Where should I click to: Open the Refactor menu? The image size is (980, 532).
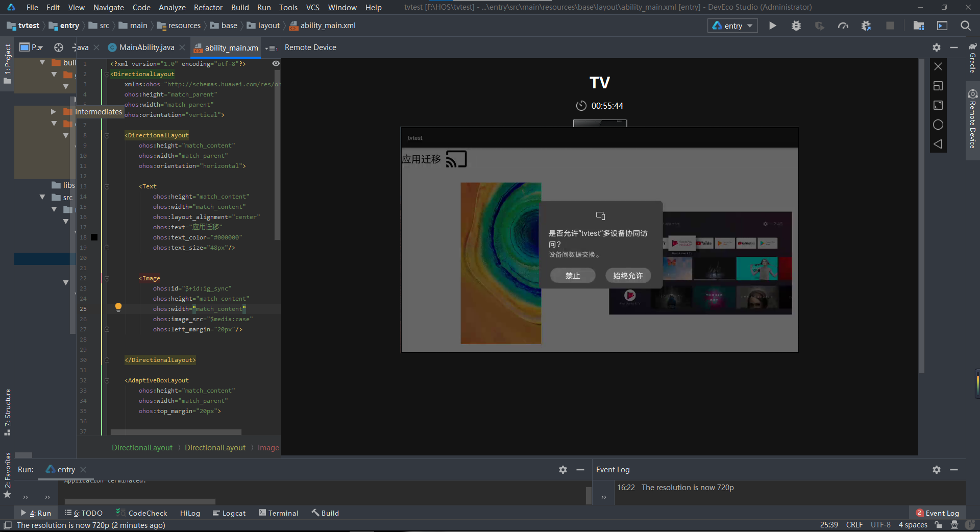208,7
